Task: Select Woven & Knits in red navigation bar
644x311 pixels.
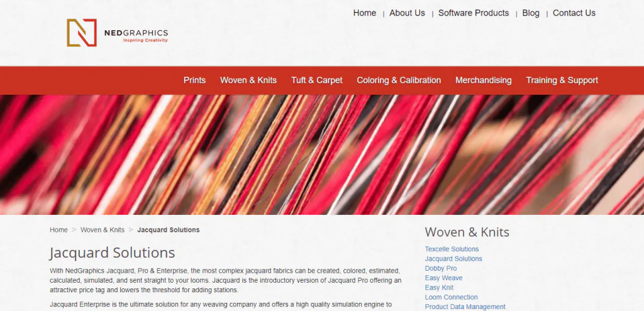Action: click(x=248, y=80)
